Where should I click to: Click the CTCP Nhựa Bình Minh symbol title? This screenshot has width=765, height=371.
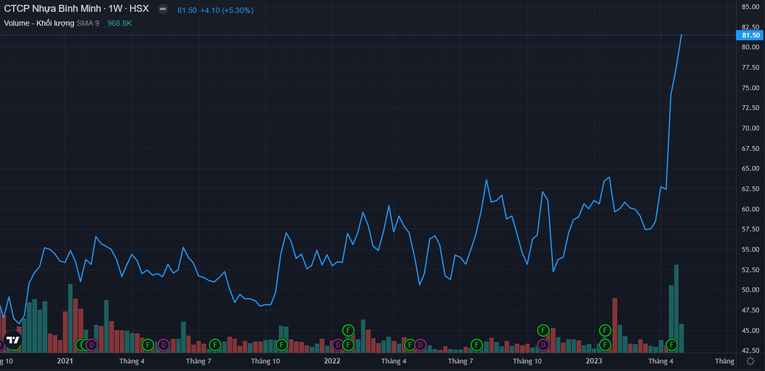coord(76,9)
